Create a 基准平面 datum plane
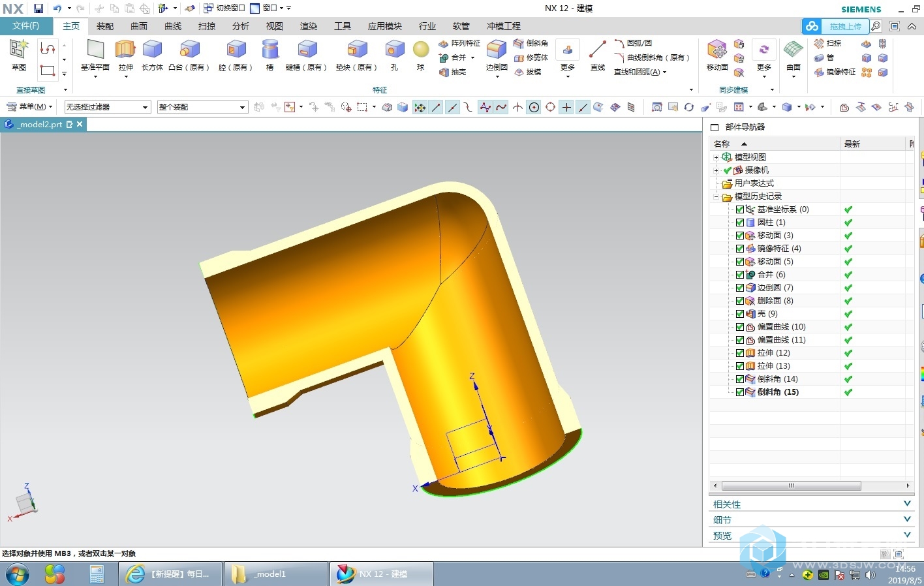 click(95, 55)
